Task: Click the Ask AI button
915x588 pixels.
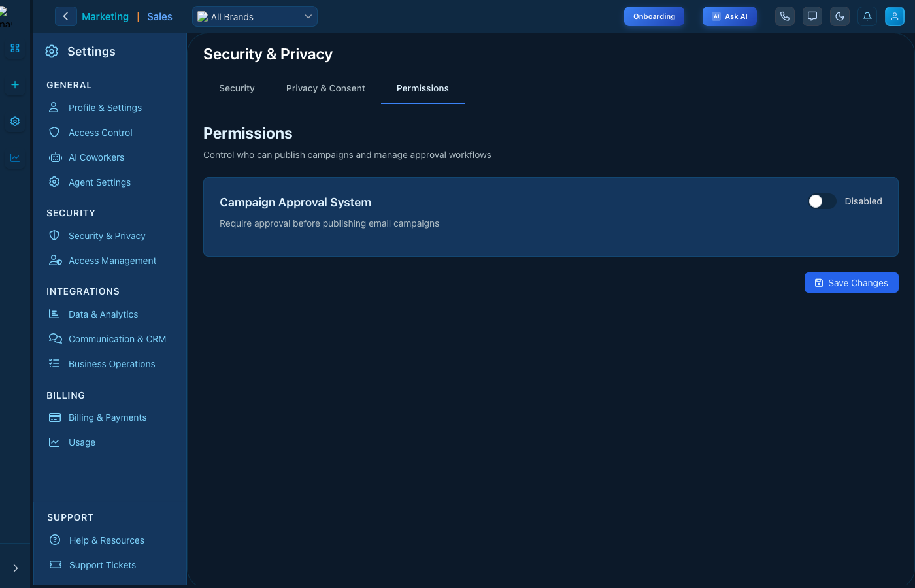Action: click(x=729, y=16)
